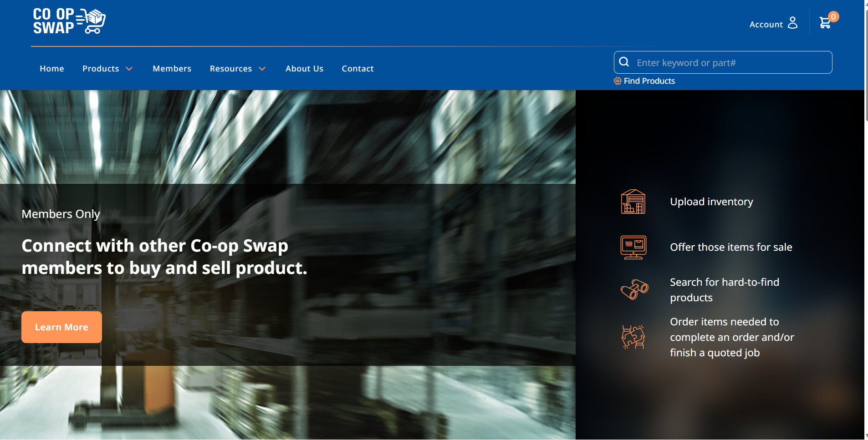Click the Account user profile icon
This screenshot has height=440, width=868.
click(x=792, y=23)
